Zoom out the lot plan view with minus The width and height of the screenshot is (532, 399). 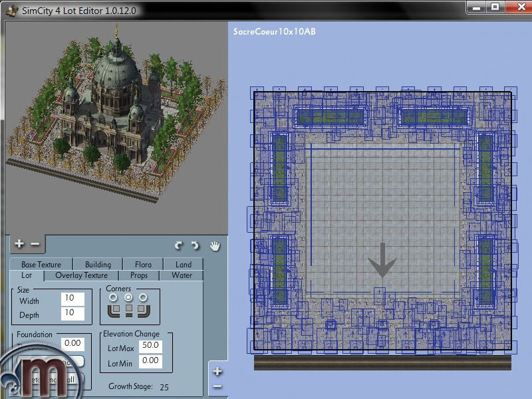tap(217, 386)
